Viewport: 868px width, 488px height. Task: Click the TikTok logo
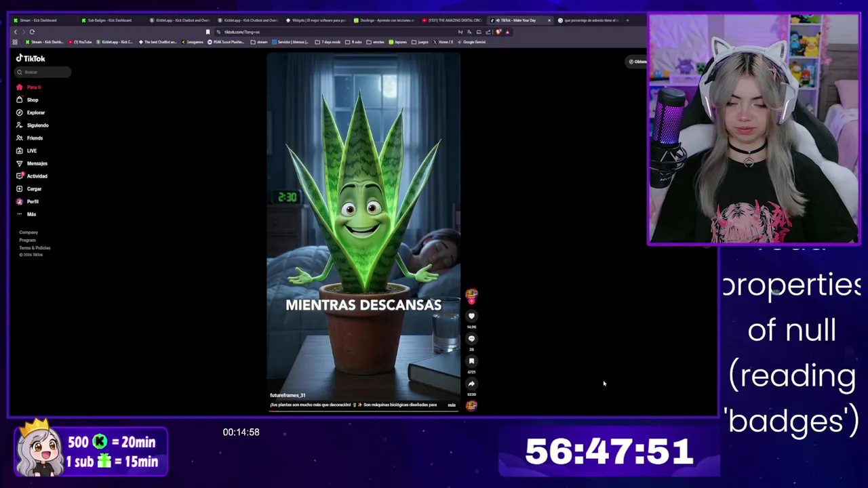31,58
